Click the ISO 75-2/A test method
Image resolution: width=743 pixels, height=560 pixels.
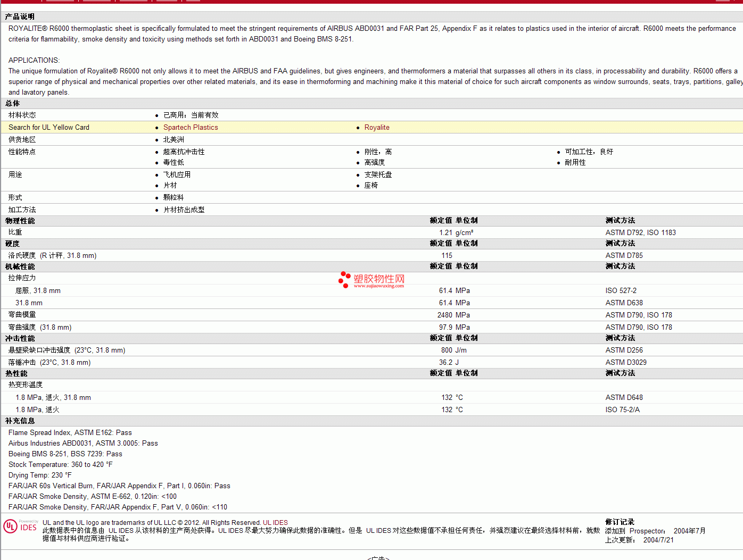click(623, 410)
